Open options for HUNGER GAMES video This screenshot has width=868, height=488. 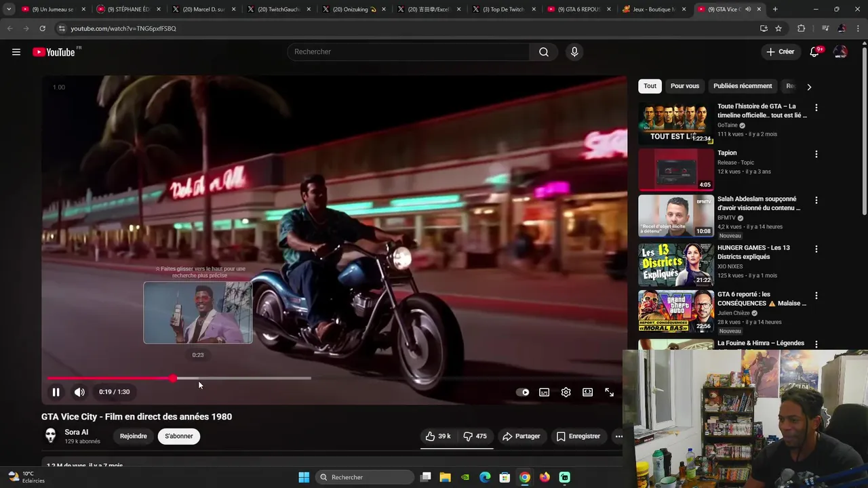click(x=816, y=249)
